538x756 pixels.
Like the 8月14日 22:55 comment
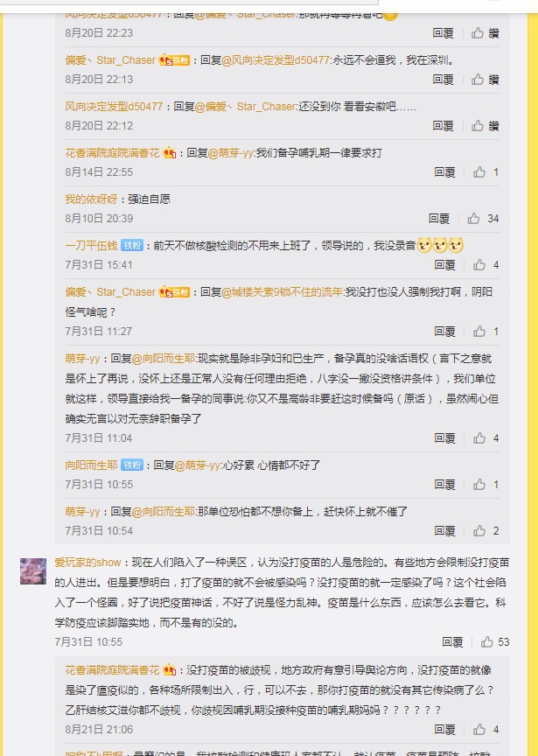(479, 172)
